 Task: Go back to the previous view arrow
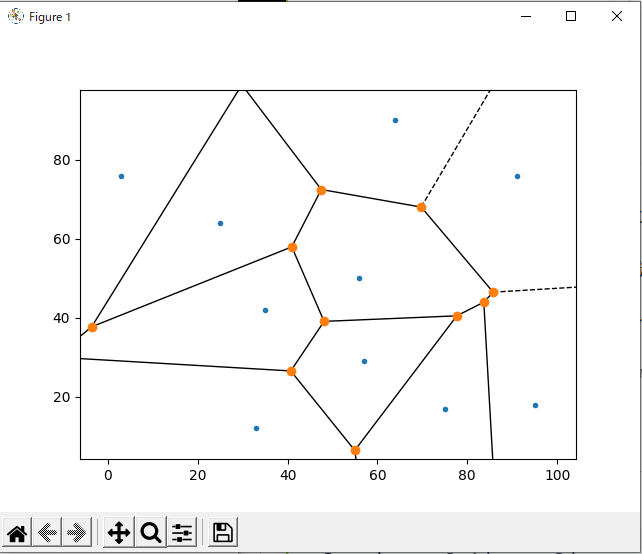pos(47,533)
